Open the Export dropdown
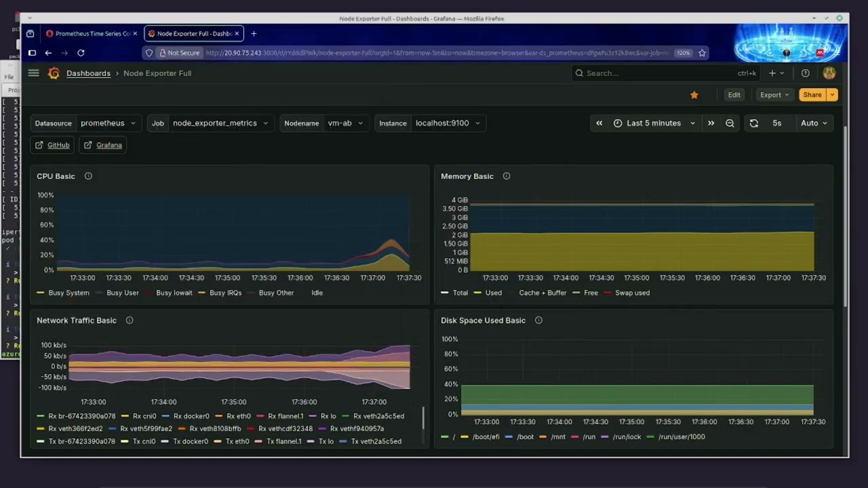The height and width of the screenshot is (488, 868). tap(774, 95)
